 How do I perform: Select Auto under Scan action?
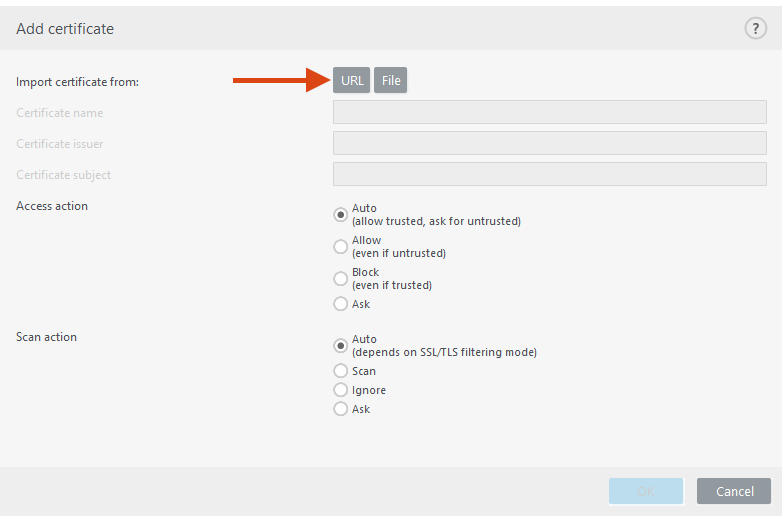[341, 346]
